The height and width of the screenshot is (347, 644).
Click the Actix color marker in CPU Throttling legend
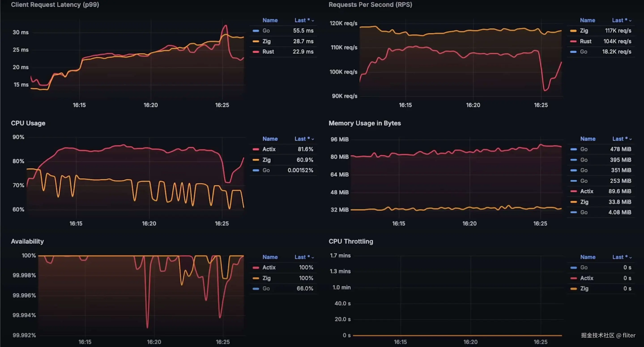(x=574, y=278)
